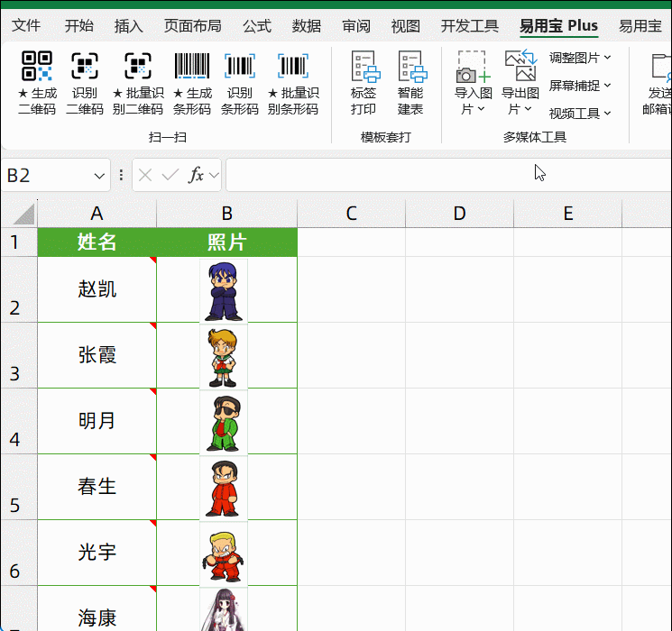Switch to the 视图 tab
The image size is (672, 631).
point(405,26)
